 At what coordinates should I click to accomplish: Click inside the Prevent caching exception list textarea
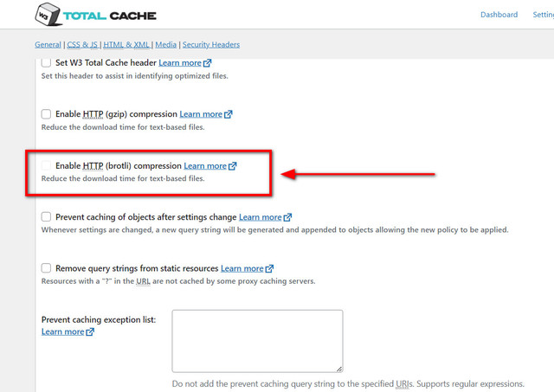click(x=257, y=341)
